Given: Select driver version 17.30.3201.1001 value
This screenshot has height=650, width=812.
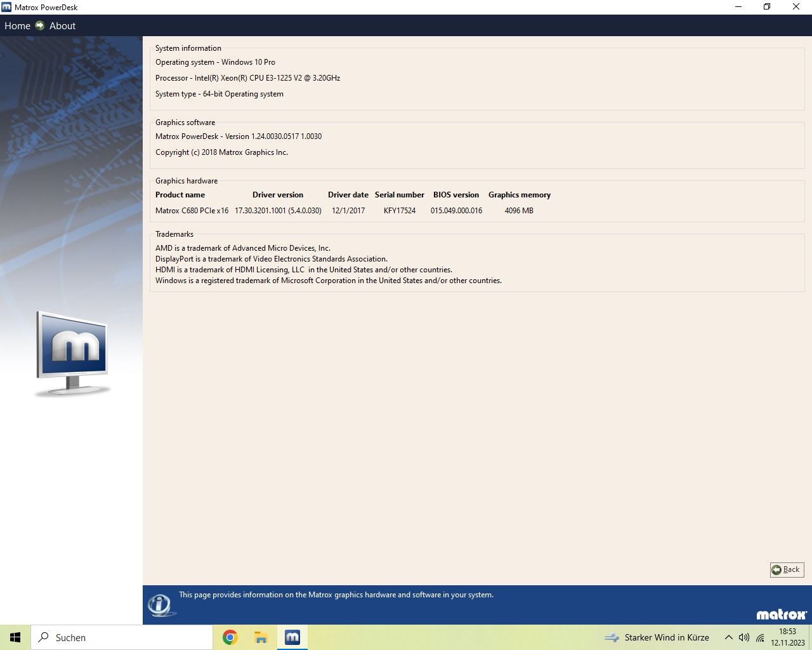Looking at the screenshot, I should click(x=278, y=211).
